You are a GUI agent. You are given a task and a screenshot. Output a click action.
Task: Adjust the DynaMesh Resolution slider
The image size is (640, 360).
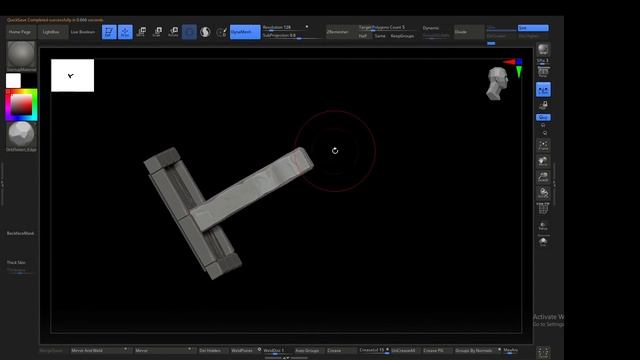285,28
